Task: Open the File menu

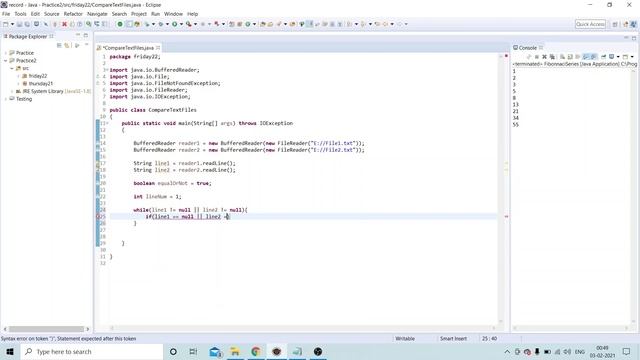Action: pos(6,14)
